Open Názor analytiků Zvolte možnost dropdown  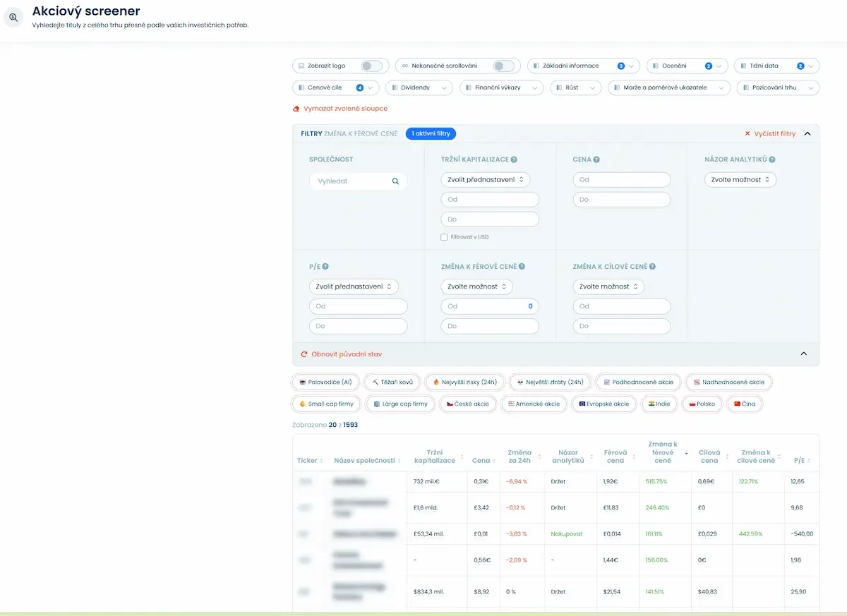point(740,180)
